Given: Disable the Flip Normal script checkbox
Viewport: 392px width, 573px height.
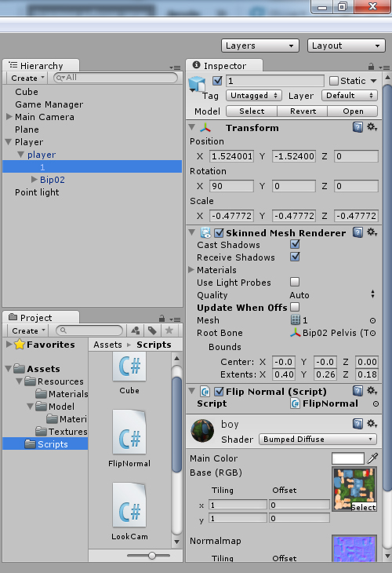Looking at the screenshot, I should pos(219,392).
